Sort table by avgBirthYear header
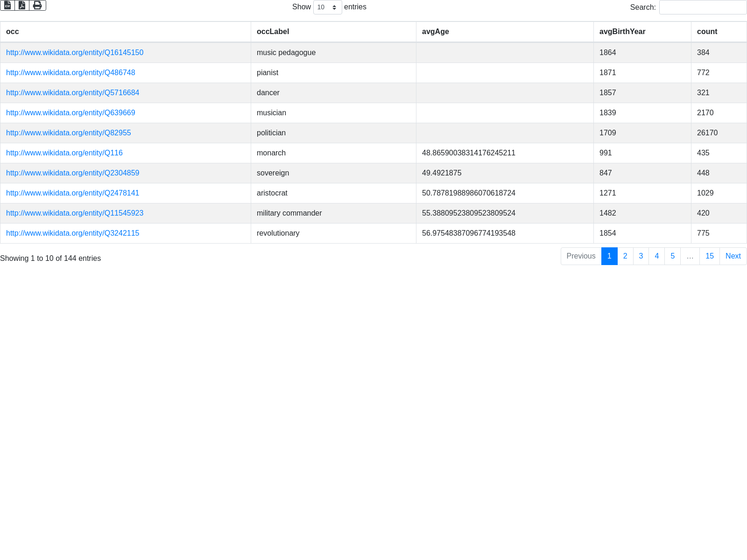The height and width of the screenshot is (560, 747). 622,32
